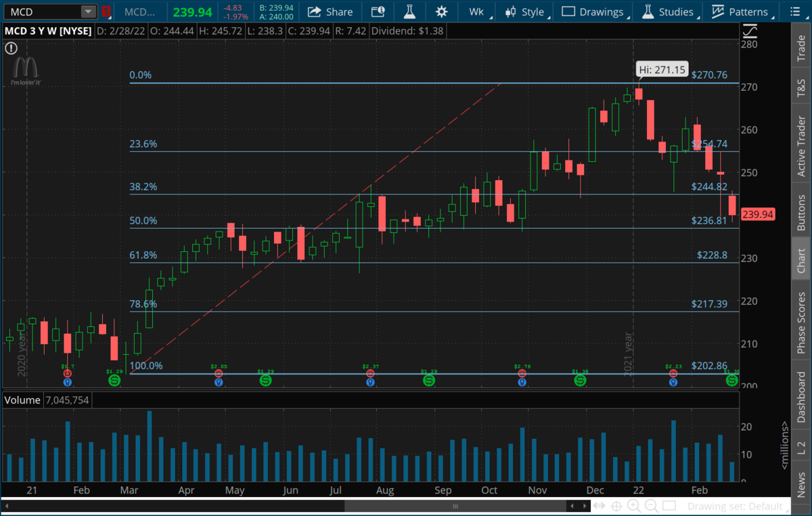
Task: Open the Share chart option
Action: tap(330, 12)
